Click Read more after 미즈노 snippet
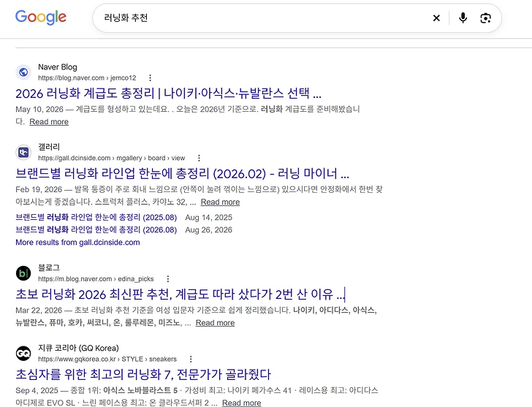Viewport: 532px width, 407px height. [215, 323]
